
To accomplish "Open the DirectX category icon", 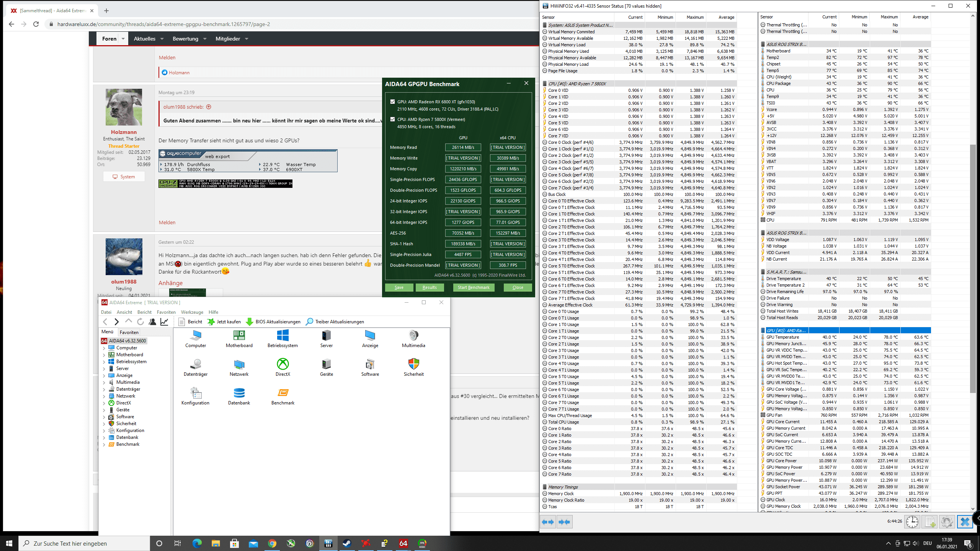I will pos(283,364).
